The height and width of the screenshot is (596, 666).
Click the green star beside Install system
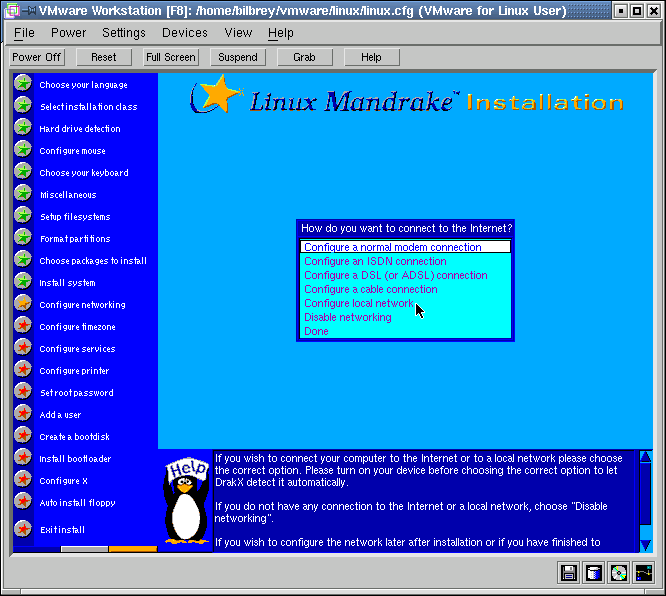click(23, 282)
